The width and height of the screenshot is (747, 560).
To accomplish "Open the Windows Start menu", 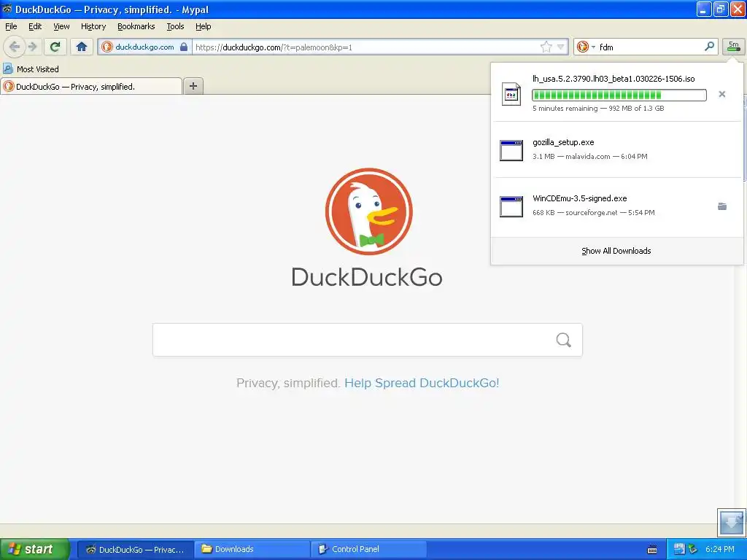I will (34, 549).
